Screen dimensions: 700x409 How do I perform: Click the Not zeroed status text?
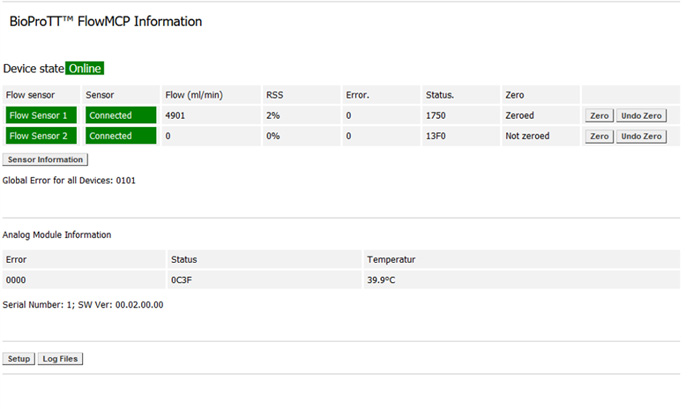[528, 136]
